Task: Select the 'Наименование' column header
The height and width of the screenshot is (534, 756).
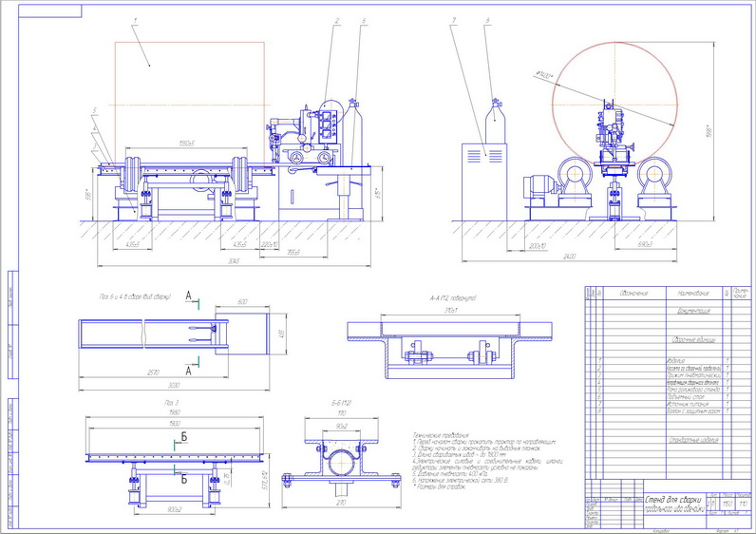Action: pos(693,293)
